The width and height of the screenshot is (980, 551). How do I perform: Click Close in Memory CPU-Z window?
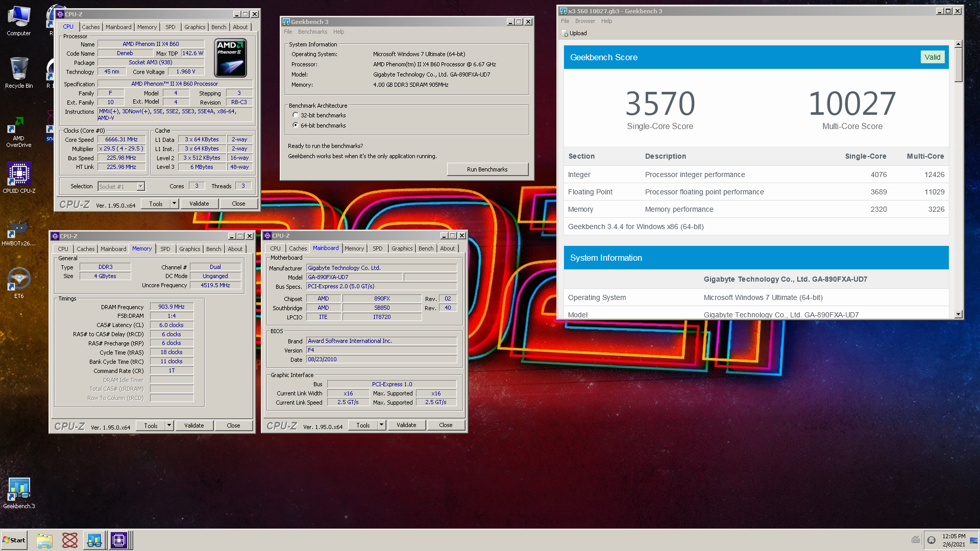click(233, 425)
